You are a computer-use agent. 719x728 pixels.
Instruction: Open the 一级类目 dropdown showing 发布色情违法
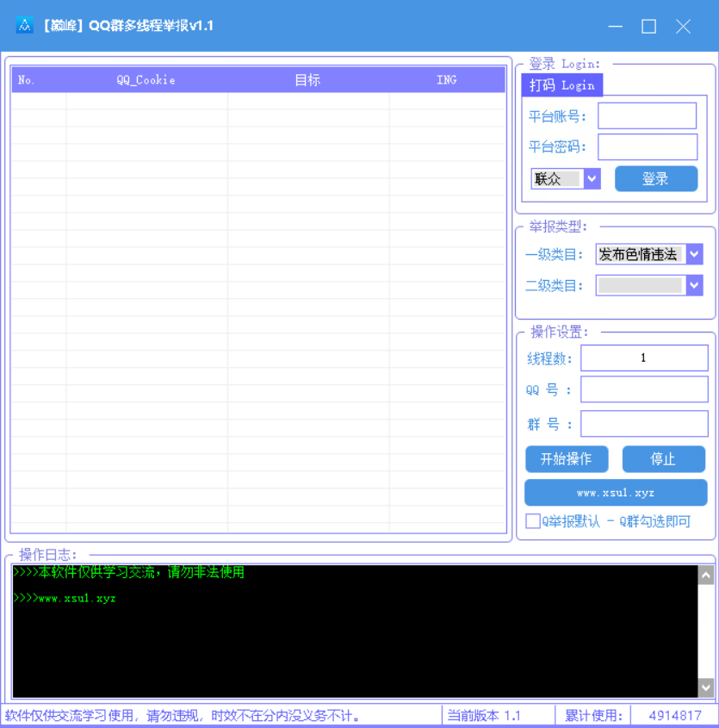pyautogui.click(x=694, y=254)
